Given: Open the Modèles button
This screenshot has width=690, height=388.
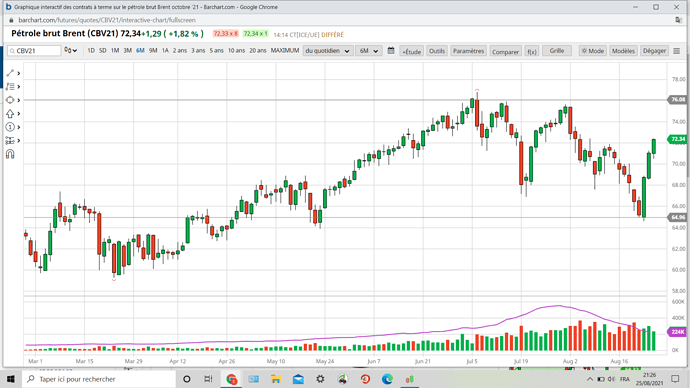Looking at the screenshot, I should click(x=623, y=51).
